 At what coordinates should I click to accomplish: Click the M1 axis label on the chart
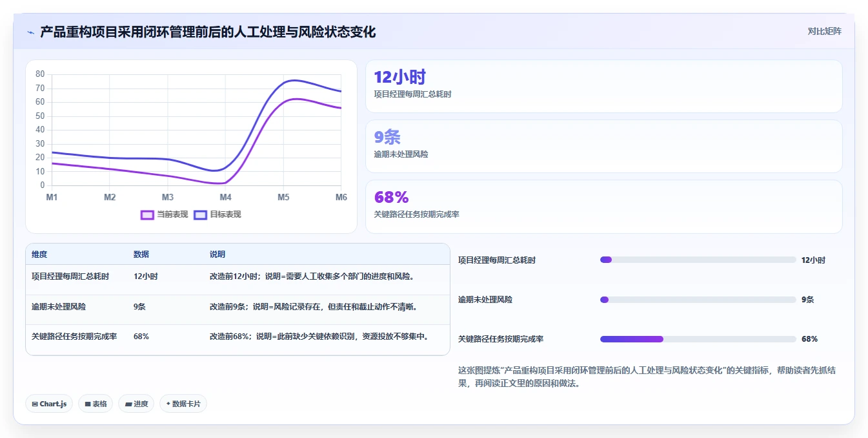pos(52,197)
